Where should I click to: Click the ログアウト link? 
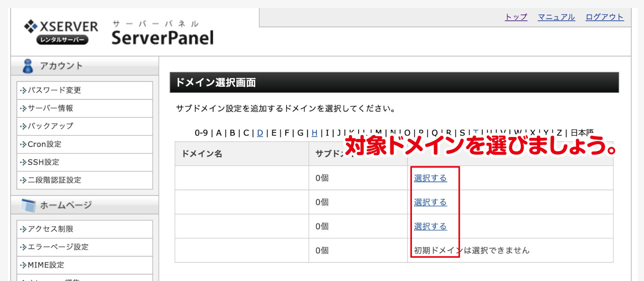604,17
